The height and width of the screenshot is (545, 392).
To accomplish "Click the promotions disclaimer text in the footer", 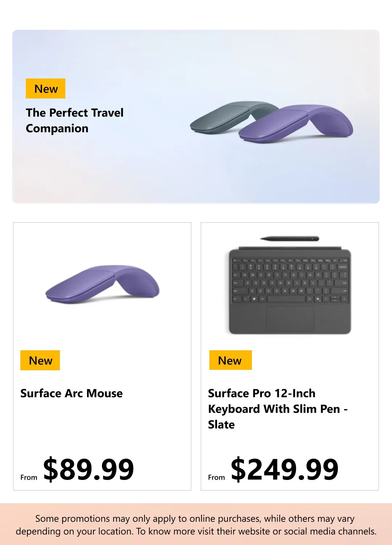I will tap(196, 525).
